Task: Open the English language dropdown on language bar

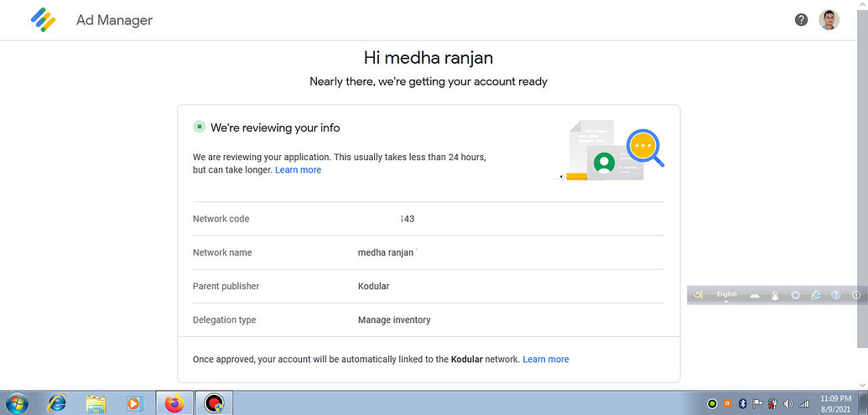Action: pos(727,295)
